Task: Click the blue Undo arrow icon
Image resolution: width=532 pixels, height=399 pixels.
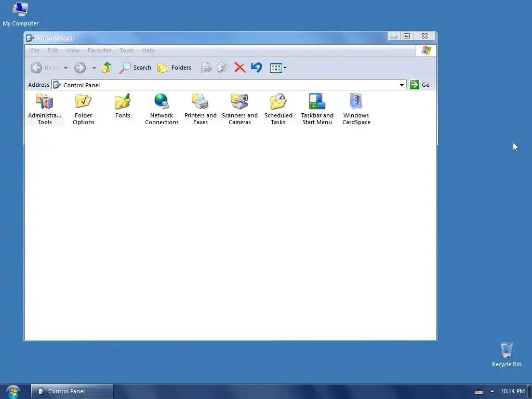Action: click(x=257, y=68)
